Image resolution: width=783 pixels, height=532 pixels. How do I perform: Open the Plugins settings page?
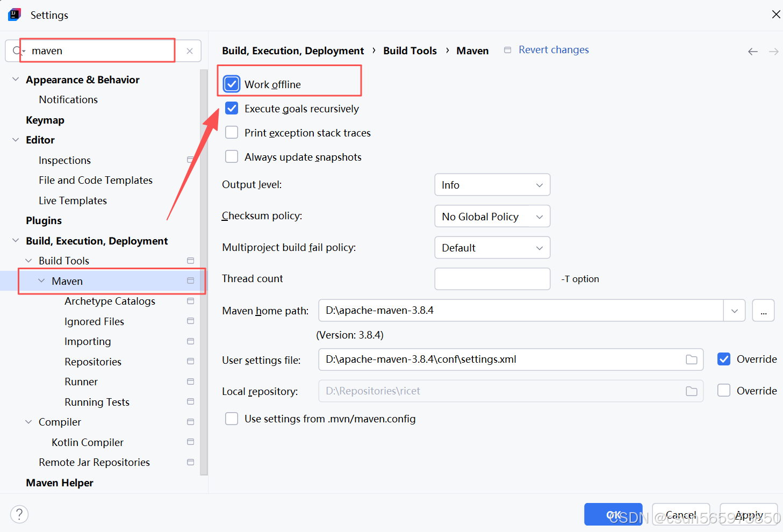coord(44,220)
